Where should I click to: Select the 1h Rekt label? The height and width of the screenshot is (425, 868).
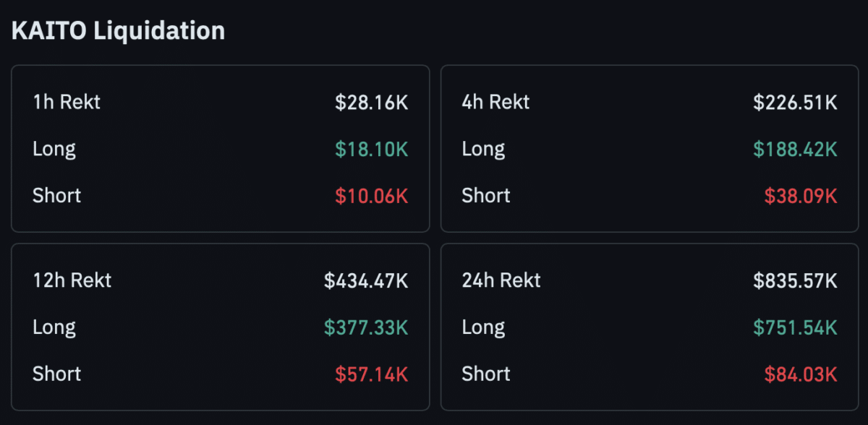67,102
